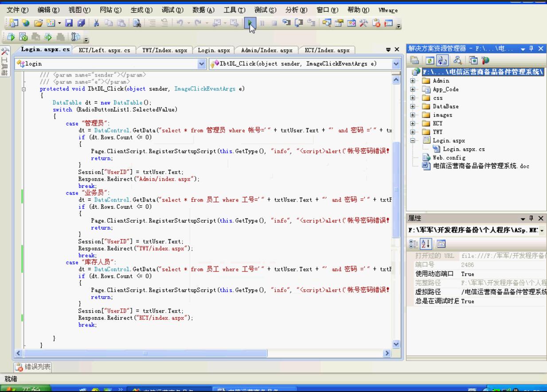Switch properties to categorized view
The height and width of the screenshot is (392, 547).
[x=414, y=243]
